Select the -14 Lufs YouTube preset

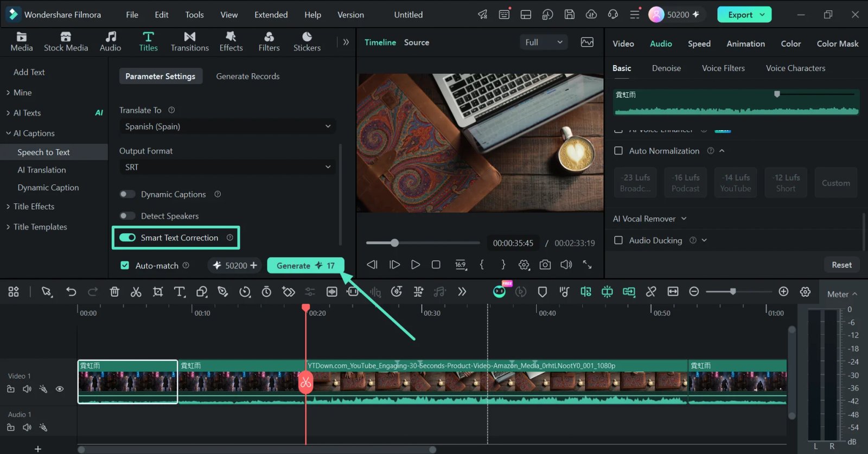(x=736, y=183)
